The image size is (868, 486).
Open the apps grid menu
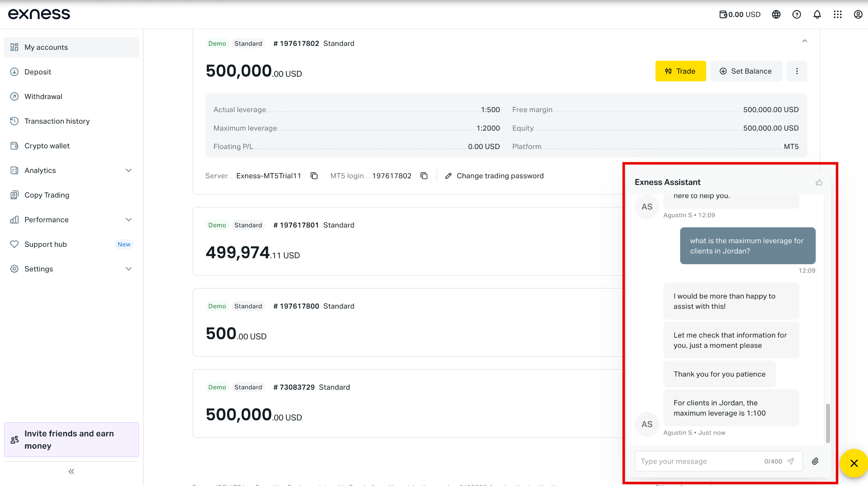837,14
